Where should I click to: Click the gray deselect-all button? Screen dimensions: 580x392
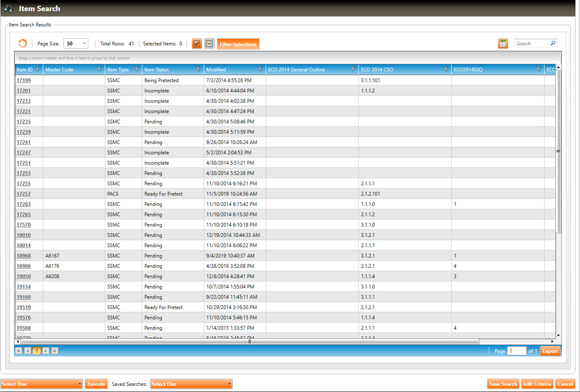[x=209, y=44]
